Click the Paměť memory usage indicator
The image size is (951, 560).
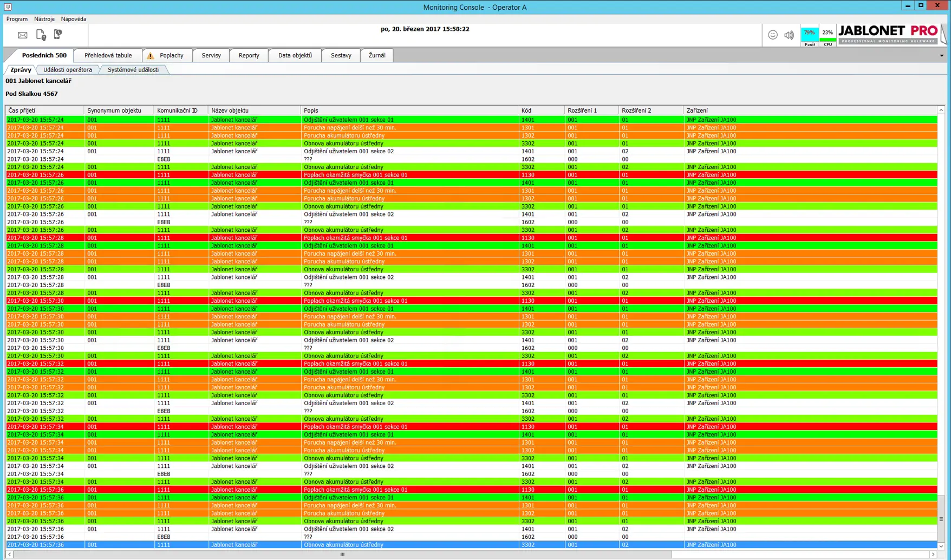(x=810, y=36)
